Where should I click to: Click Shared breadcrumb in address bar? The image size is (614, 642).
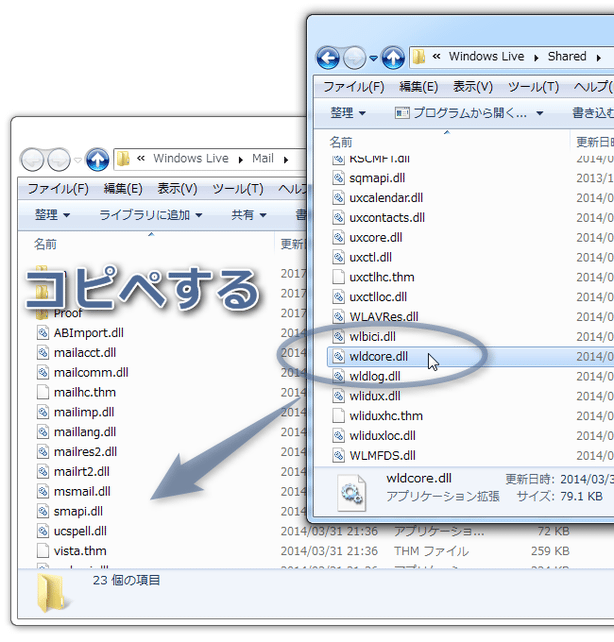click(x=567, y=56)
